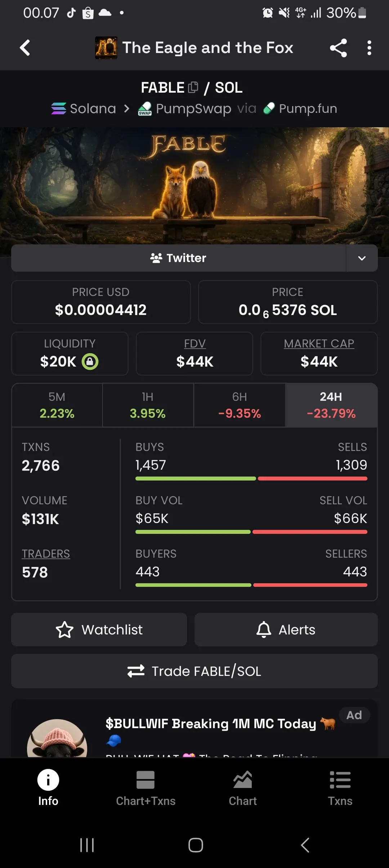This screenshot has width=389, height=868.
Task: Copy FABLE token address icon
Action: pos(193,87)
